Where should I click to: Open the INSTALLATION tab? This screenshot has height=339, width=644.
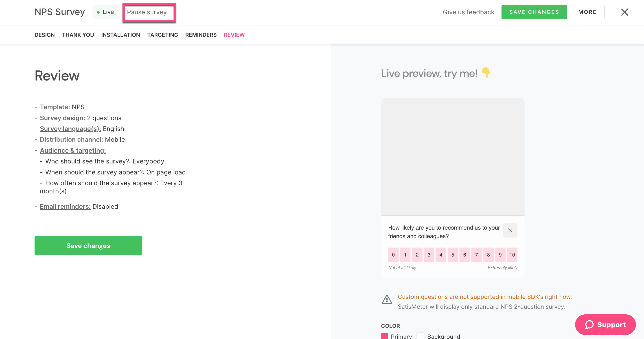[x=120, y=35]
